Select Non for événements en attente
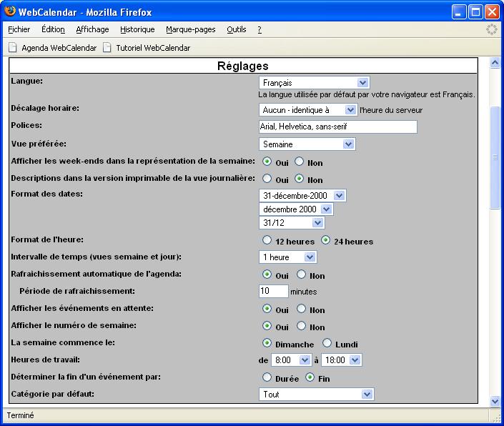The width and height of the screenshot is (504, 426). click(301, 309)
